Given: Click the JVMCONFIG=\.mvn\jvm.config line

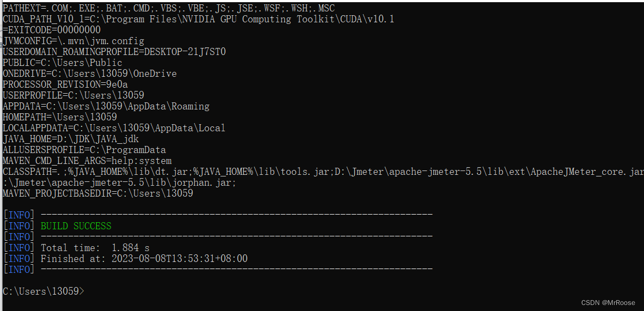Looking at the screenshot, I should [x=73, y=41].
